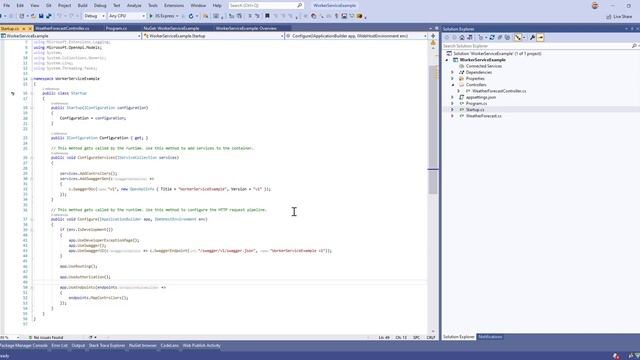Click the Solution 'WorkerServiceExample' node icon

coord(449,53)
